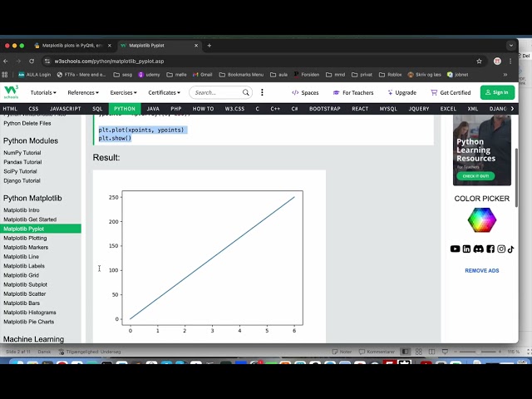Open Matplotlib Markers in sidebar

point(26,248)
